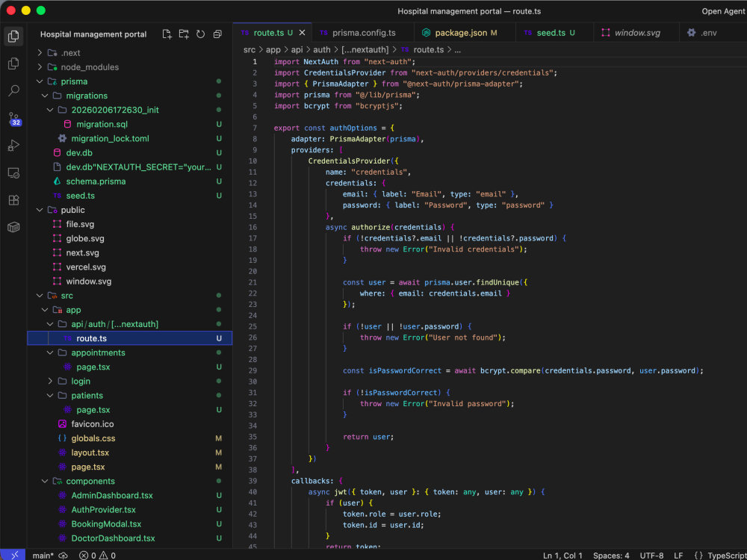Switch to the seed.ts tab
The width and height of the screenshot is (747, 560).
tap(554, 33)
